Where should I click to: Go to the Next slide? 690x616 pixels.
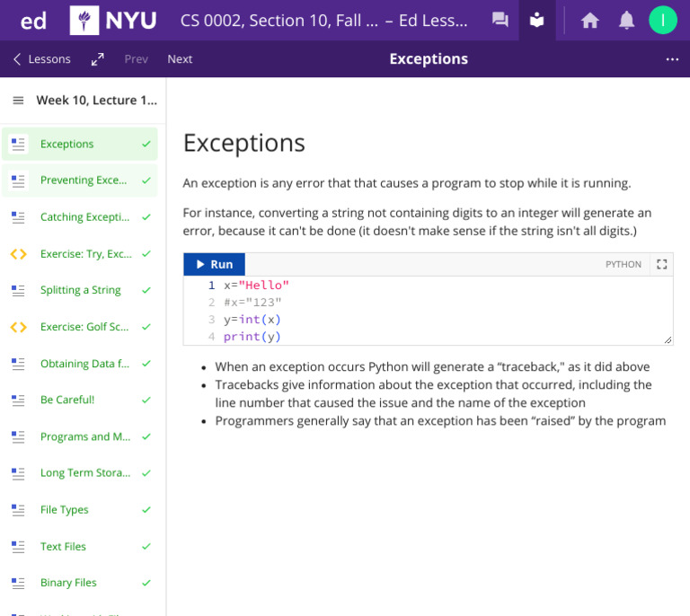tap(180, 59)
